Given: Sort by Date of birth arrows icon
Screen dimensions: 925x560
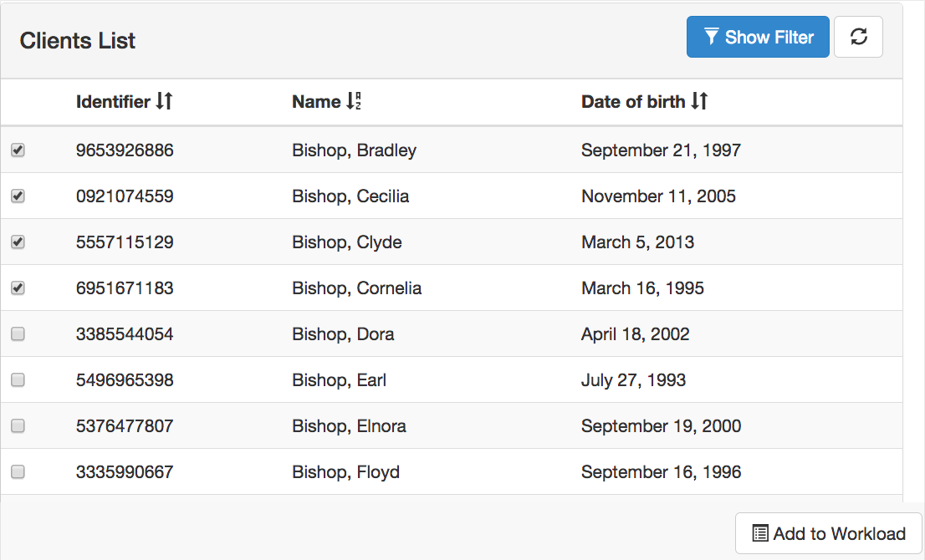Looking at the screenshot, I should [699, 101].
